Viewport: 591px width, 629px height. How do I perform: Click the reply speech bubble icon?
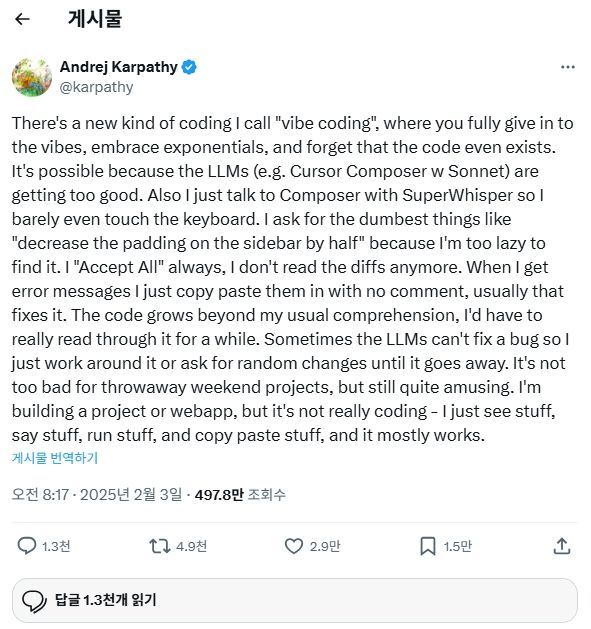(27, 546)
